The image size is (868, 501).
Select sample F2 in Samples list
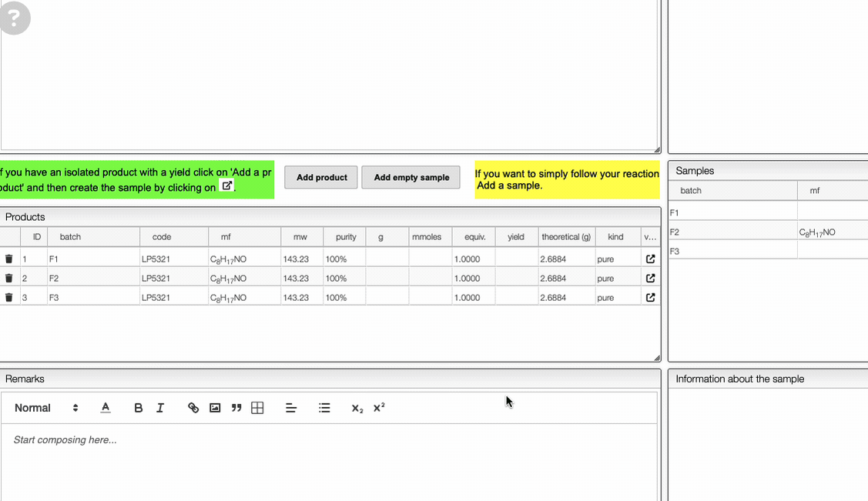(732, 232)
